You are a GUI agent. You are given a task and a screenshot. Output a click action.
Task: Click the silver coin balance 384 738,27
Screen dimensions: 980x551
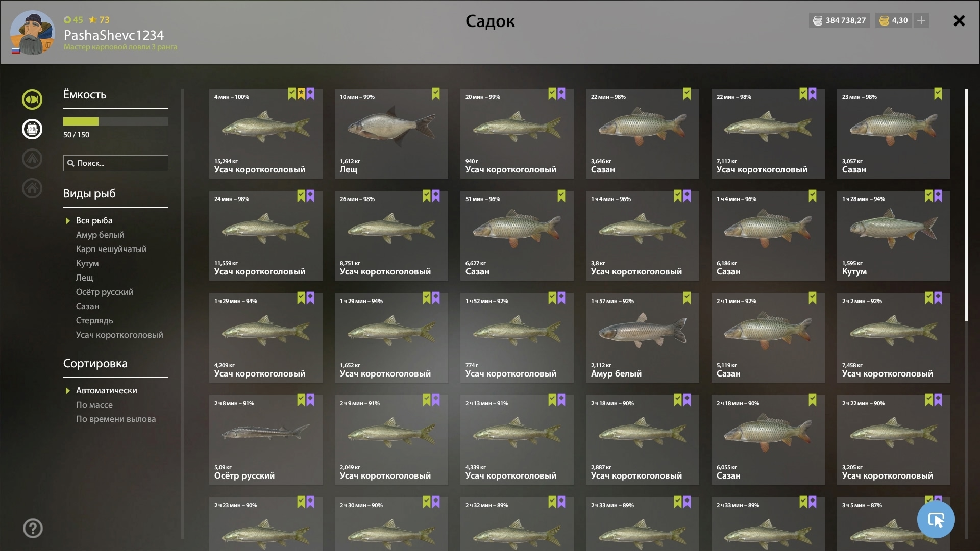pyautogui.click(x=839, y=20)
